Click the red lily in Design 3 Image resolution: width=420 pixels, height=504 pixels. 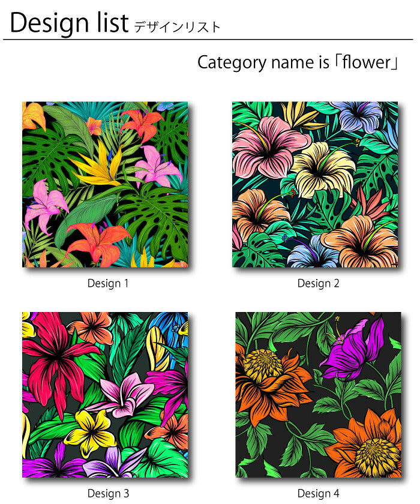click(x=58, y=360)
